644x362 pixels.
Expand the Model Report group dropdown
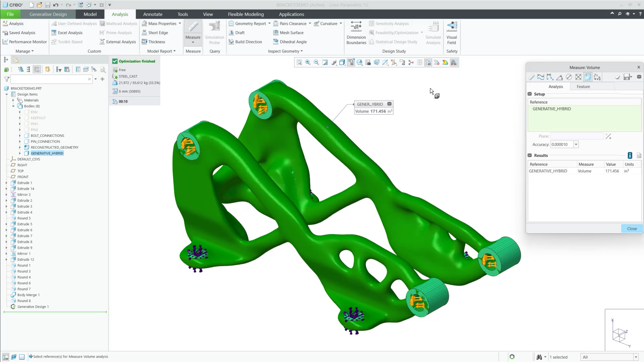pyautogui.click(x=161, y=51)
